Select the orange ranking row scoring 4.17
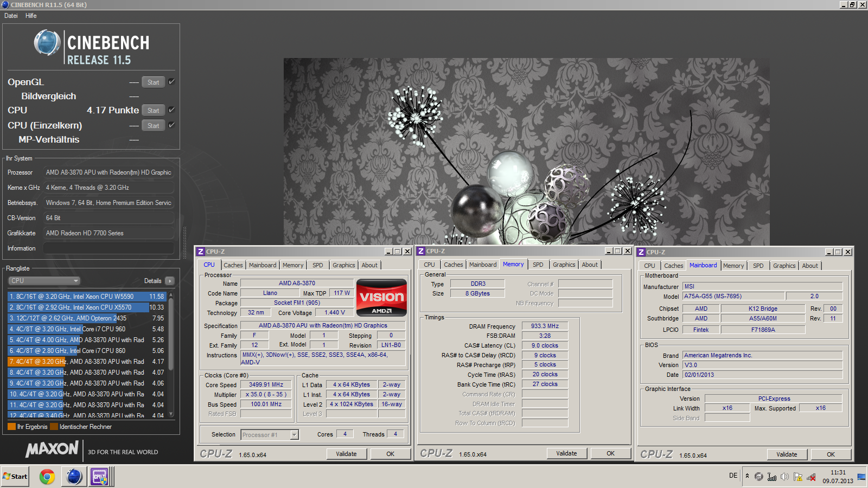The image size is (868, 488). pyautogui.click(x=86, y=362)
